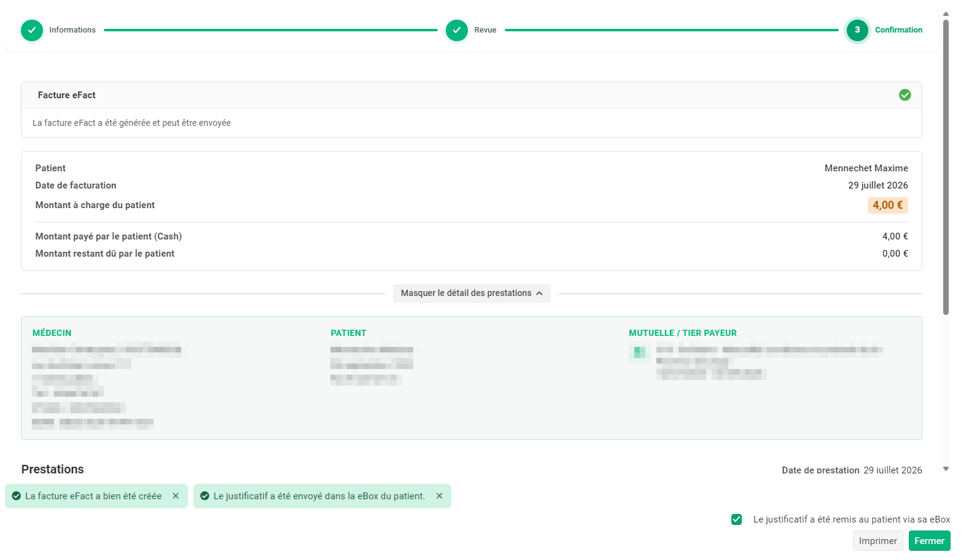Go to the Revue step tab
Image resolution: width=961 pixels, height=560 pixels.
(x=485, y=30)
